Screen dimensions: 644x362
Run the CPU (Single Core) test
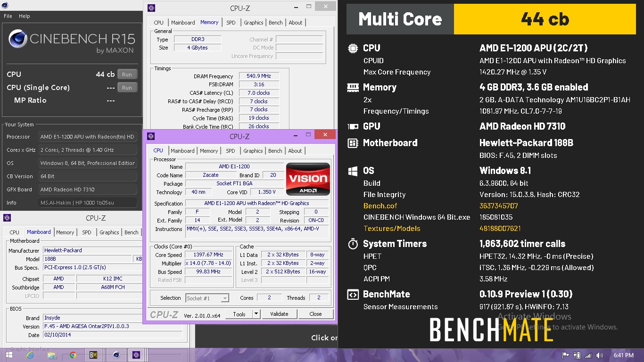coord(127,88)
